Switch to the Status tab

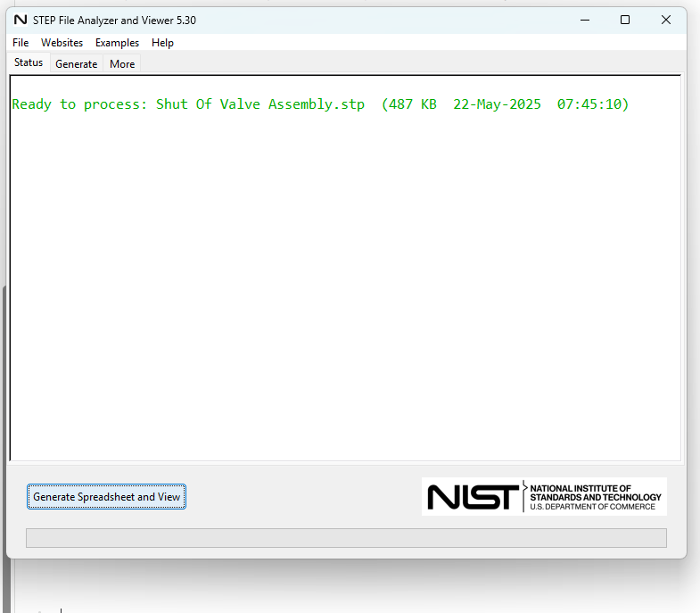(29, 62)
